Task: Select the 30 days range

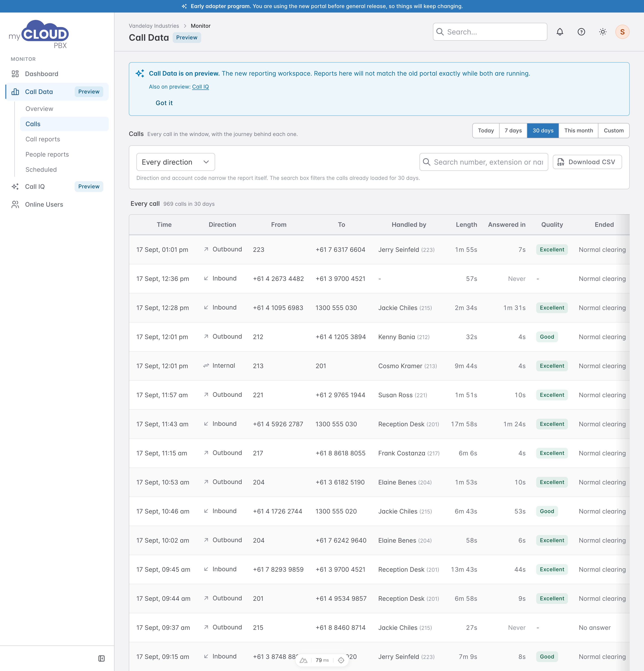Action: (543, 130)
